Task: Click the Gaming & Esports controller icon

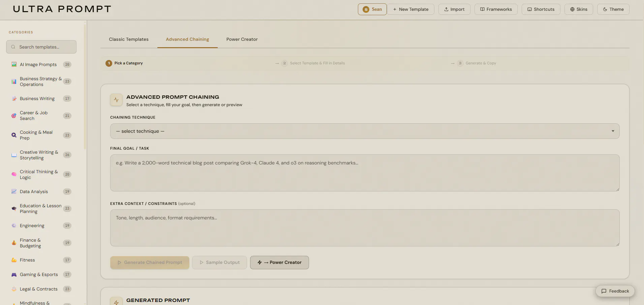Action: 14,275
